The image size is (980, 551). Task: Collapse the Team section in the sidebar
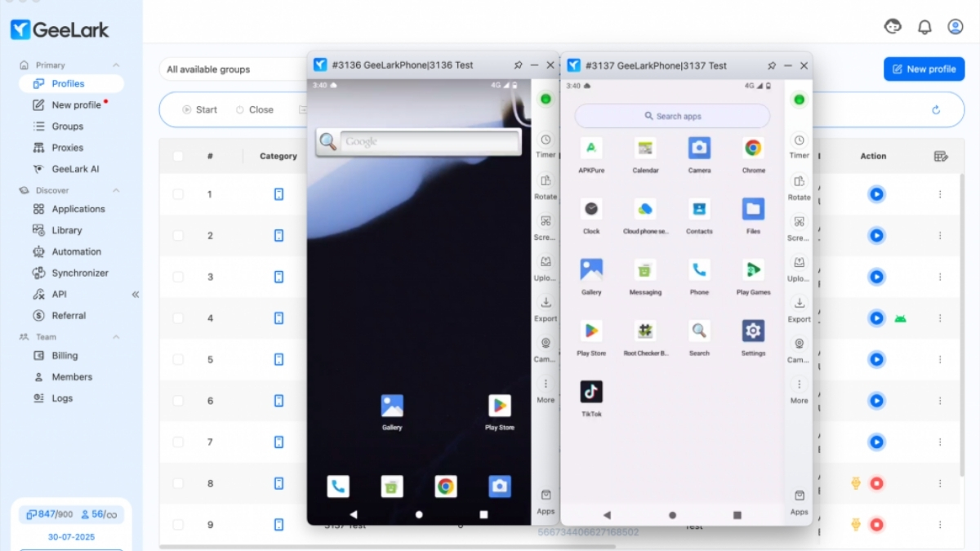coord(116,336)
